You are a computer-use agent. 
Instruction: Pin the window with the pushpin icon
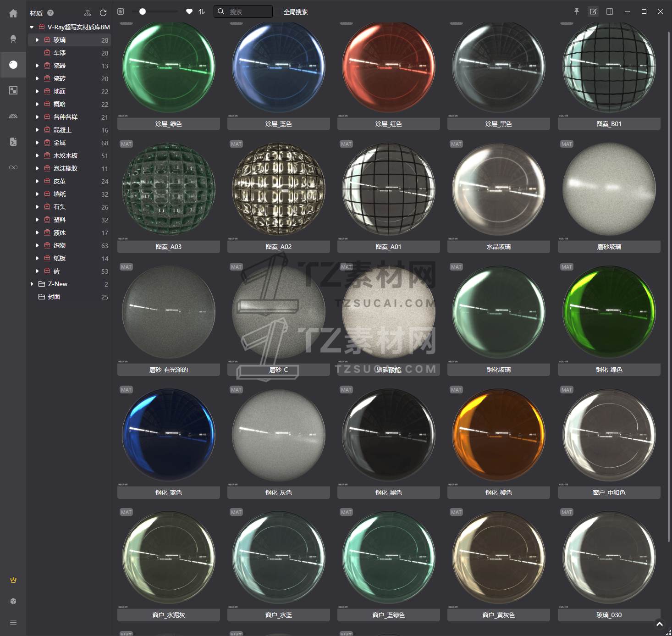[577, 11]
